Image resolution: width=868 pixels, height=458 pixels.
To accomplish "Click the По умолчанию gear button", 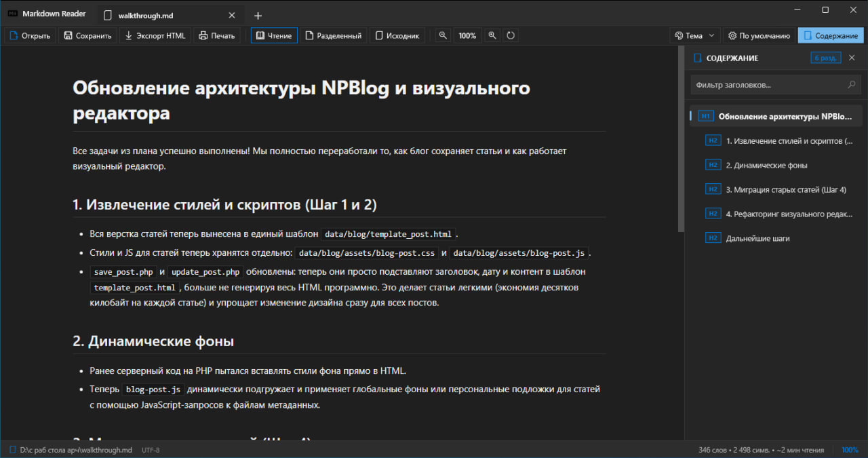I will [x=759, y=36].
